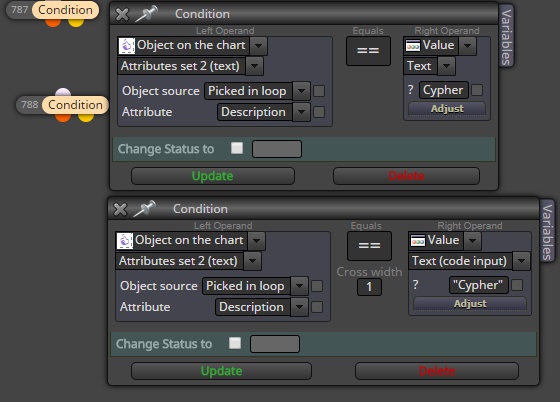Tick the Object source checkbox in the upper panel
The image size is (560, 402).
[319, 91]
